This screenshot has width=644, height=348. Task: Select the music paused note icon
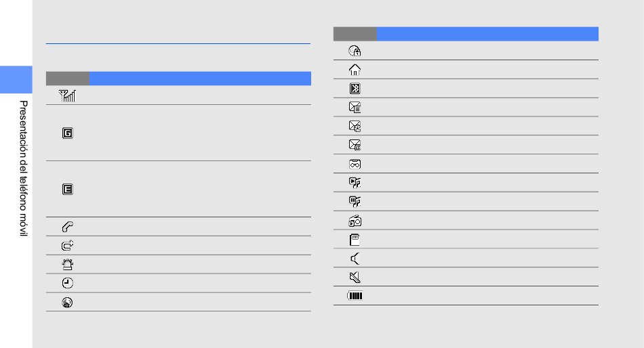(355, 202)
